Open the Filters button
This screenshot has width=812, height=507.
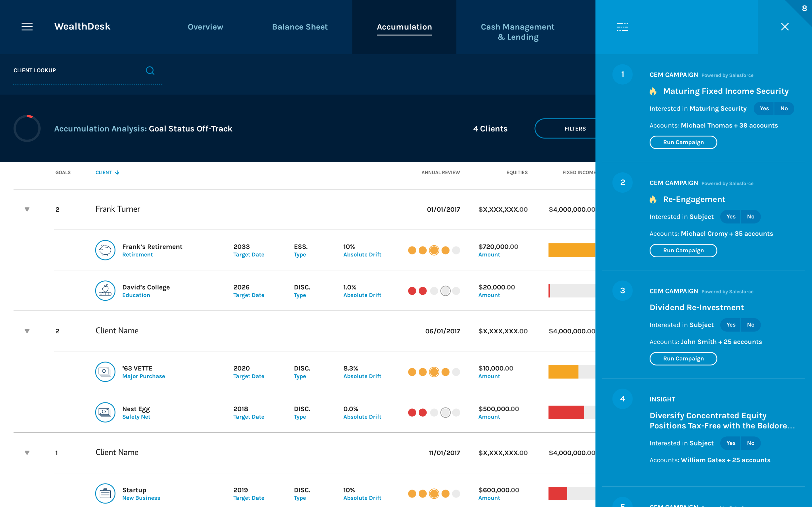pyautogui.click(x=574, y=128)
